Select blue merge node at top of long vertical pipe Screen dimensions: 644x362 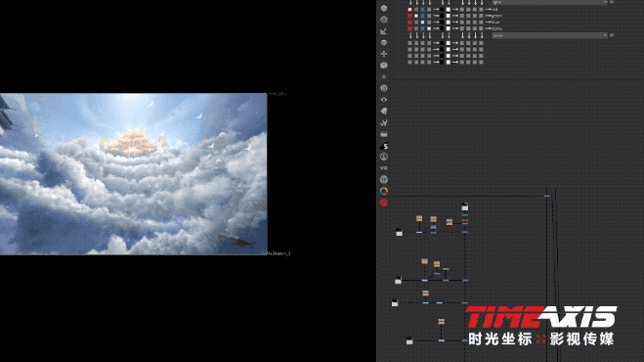pyautogui.click(x=546, y=196)
